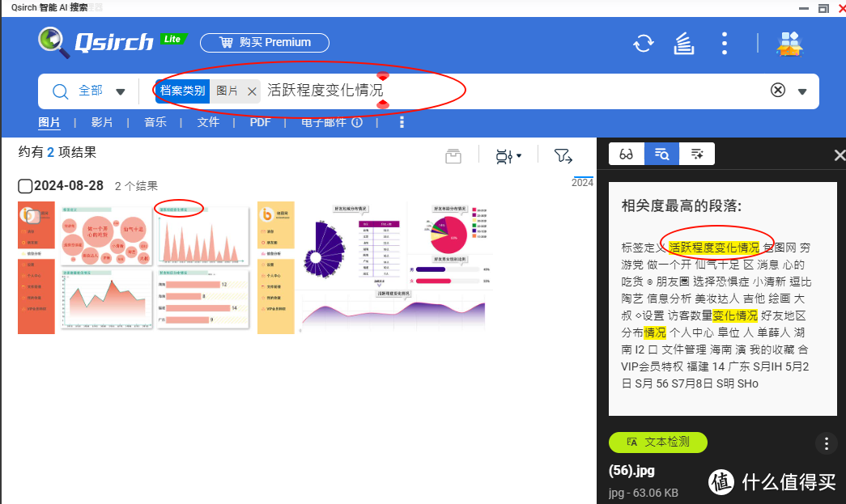Expand the search bar suggestions chevron
Viewport: 846px width, 504px height.
(802, 91)
